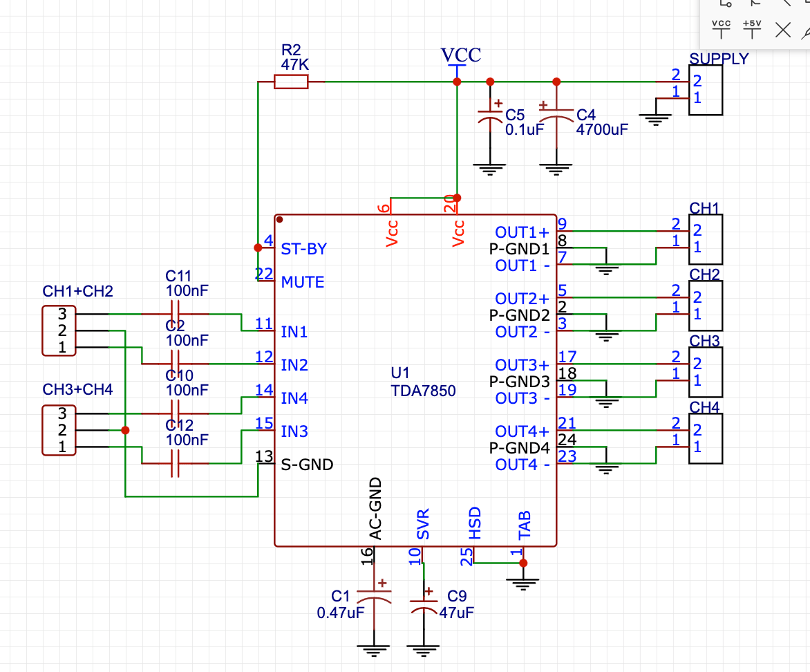The height and width of the screenshot is (672, 810).
Task: Select the C4 capacitor symbol
Action: click(556, 115)
